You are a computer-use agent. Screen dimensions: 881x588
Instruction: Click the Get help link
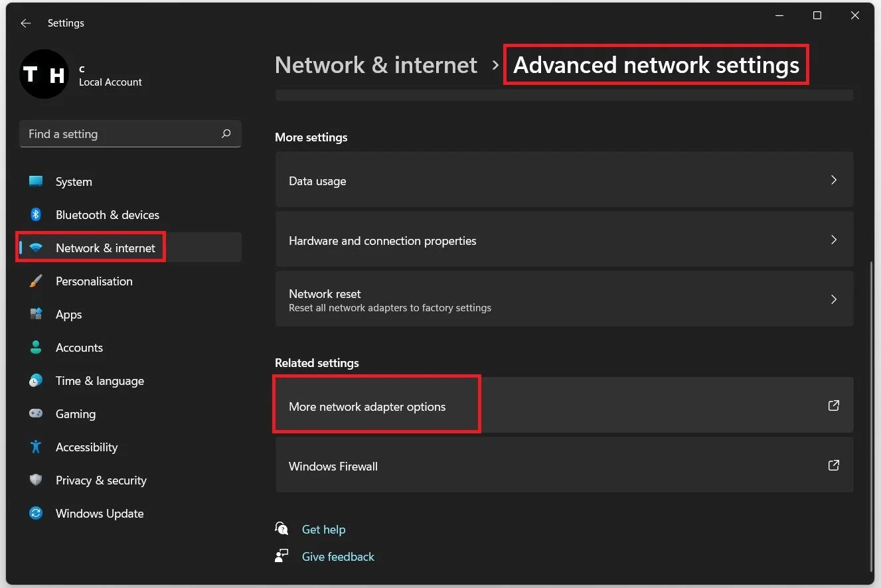[x=323, y=529]
